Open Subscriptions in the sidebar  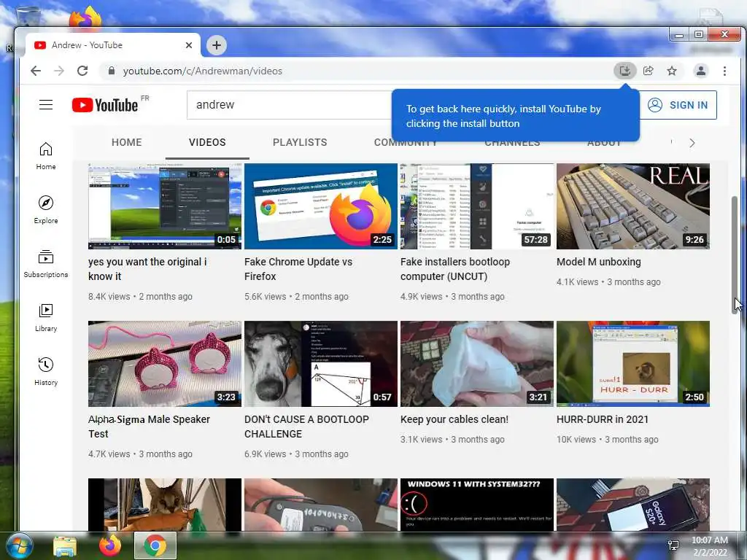click(x=46, y=264)
